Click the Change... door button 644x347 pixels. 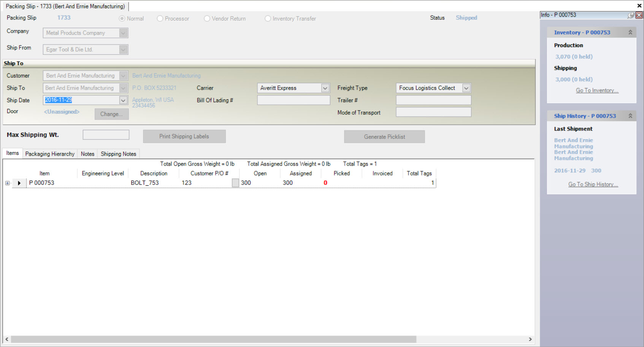(111, 114)
